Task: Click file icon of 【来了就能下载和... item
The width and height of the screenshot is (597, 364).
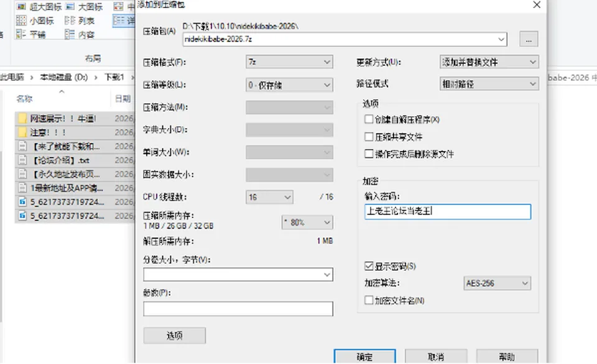Action: pyautogui.click(x=23, y=147)
